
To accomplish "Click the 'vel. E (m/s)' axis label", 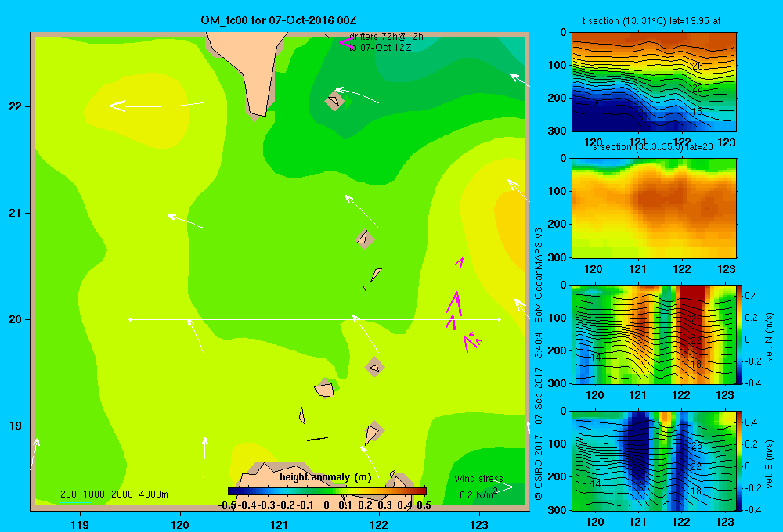I will (769, 464).
